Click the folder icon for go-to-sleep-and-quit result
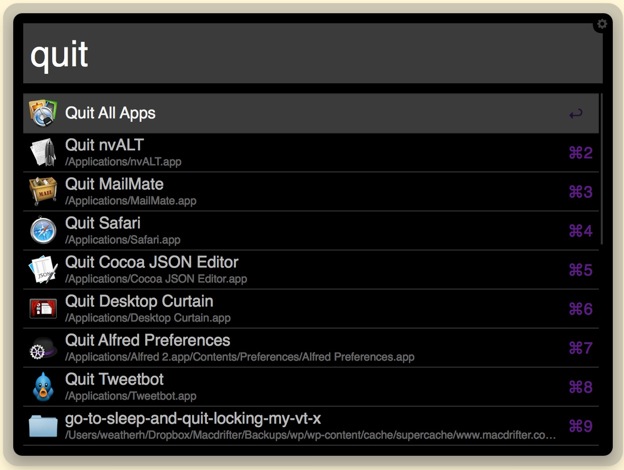This screenshot has width=624, height=470. tap(43, 426)
